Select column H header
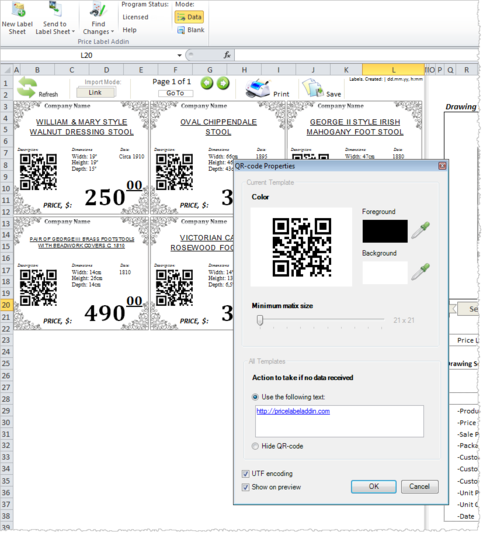Image resolution: width=483 pixels, height=535 pixels. pos(244,70)
